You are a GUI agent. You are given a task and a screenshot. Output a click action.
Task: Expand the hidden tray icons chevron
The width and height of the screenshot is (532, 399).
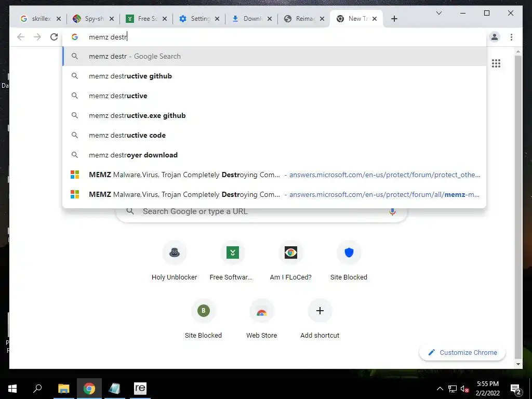point(440,389)
